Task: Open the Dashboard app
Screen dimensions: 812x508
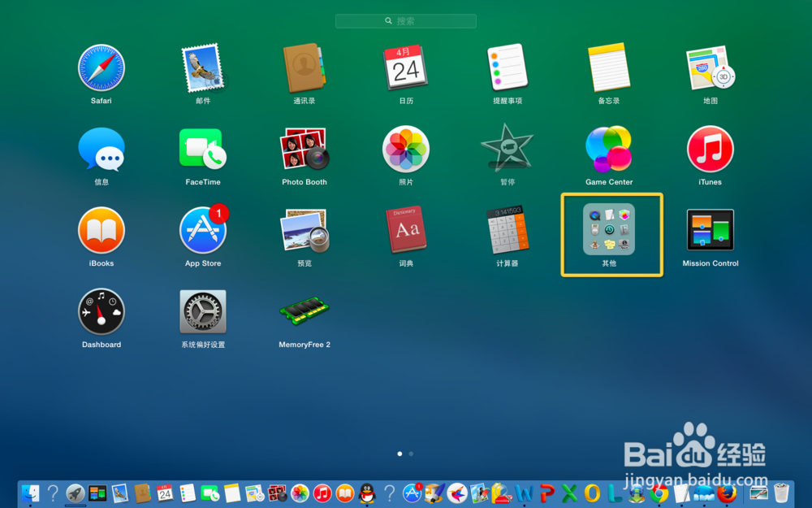Action: [x=101, y=311]
